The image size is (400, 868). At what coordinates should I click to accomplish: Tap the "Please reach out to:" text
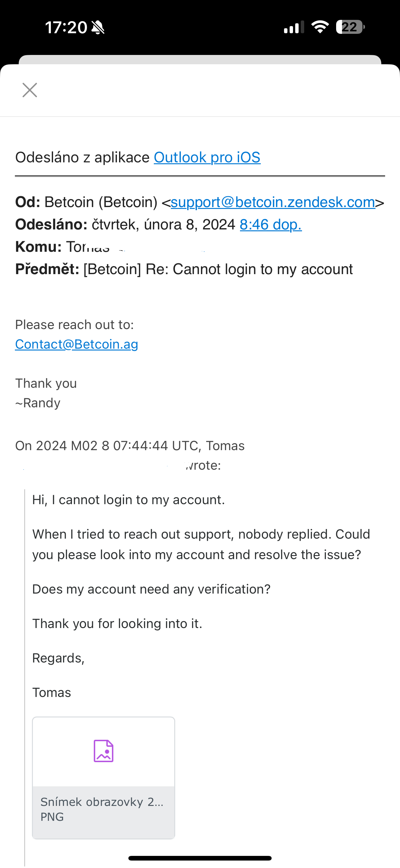(74, 324)
